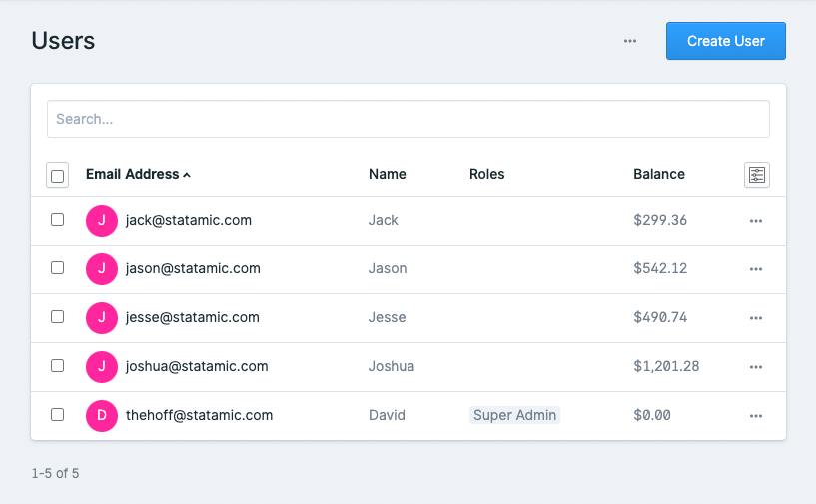Open the three-dot menu for Jesse's row

coord(756,318)
